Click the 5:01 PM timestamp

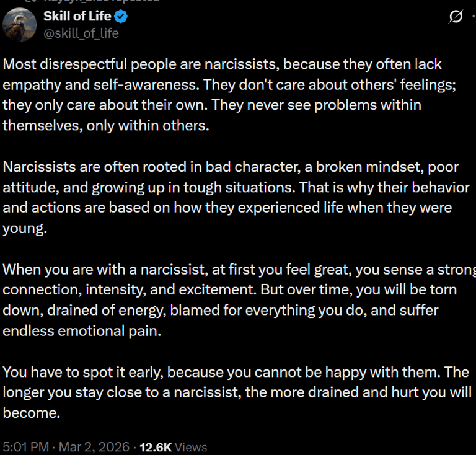[26, 447]
